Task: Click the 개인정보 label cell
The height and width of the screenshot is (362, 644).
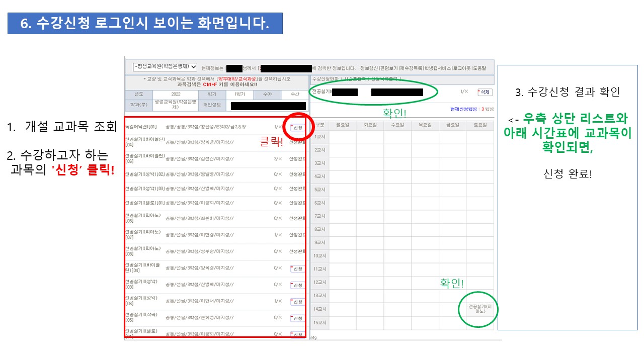Action: click(212, 106)
